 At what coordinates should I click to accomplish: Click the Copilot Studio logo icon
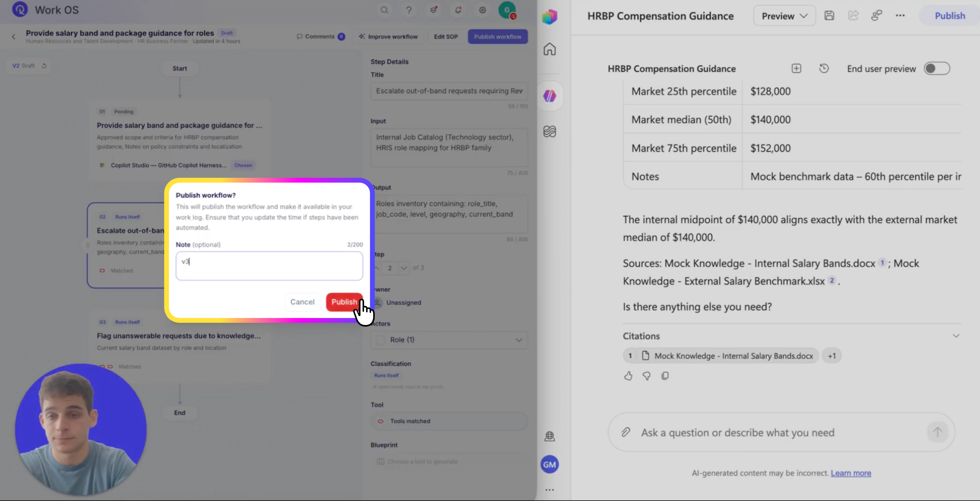coord(549,17)
